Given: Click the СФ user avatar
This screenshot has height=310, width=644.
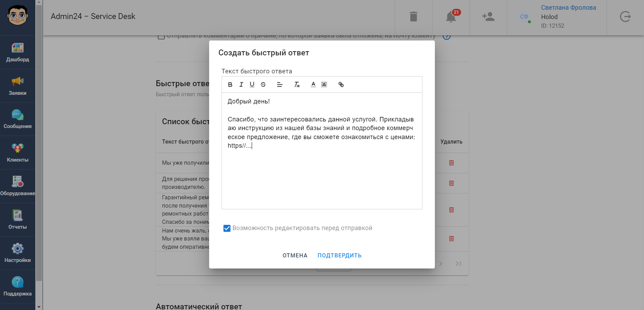Looking at the screenshot, I should tap(524, 17).
